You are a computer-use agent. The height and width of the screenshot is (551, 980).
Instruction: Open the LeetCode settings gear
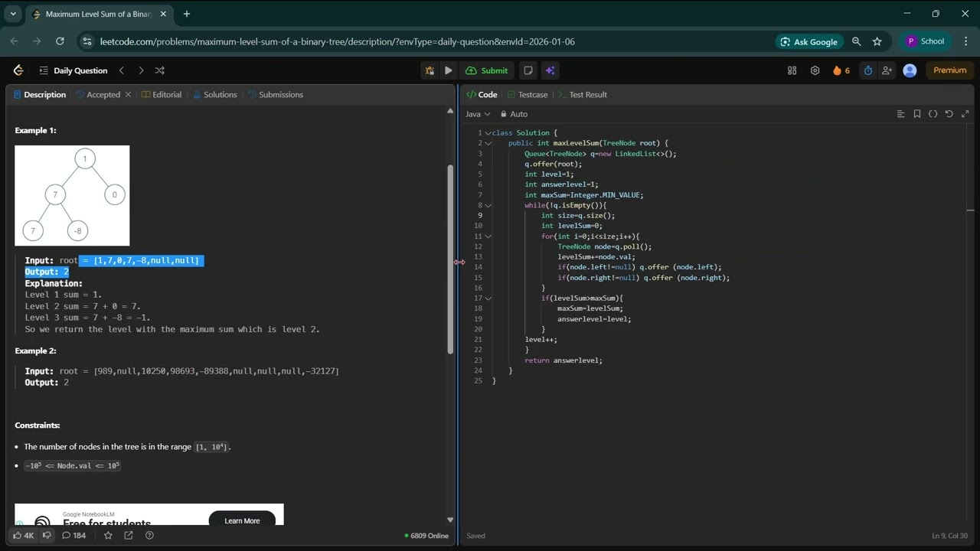[x=815, y=70]
